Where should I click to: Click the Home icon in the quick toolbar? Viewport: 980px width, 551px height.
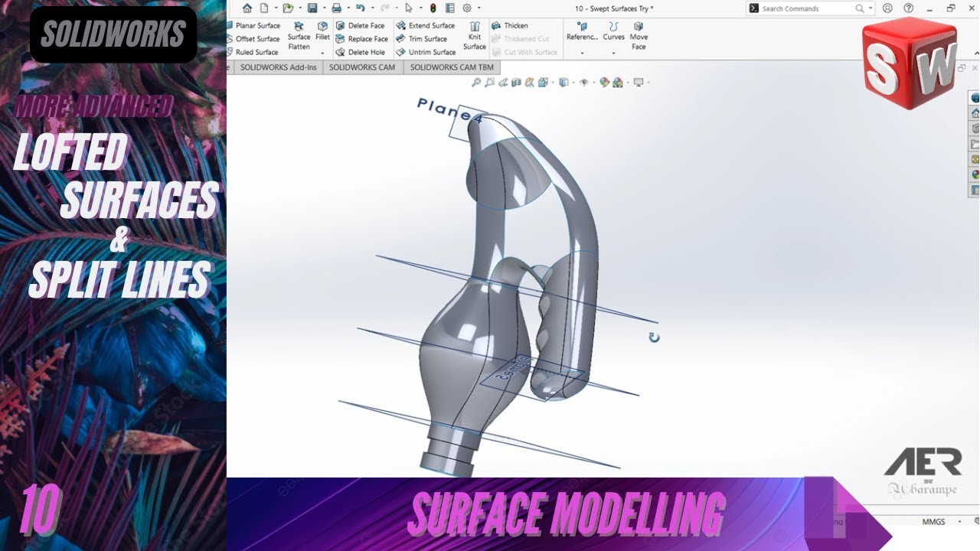pyautogui.click(x=247, y=8)
